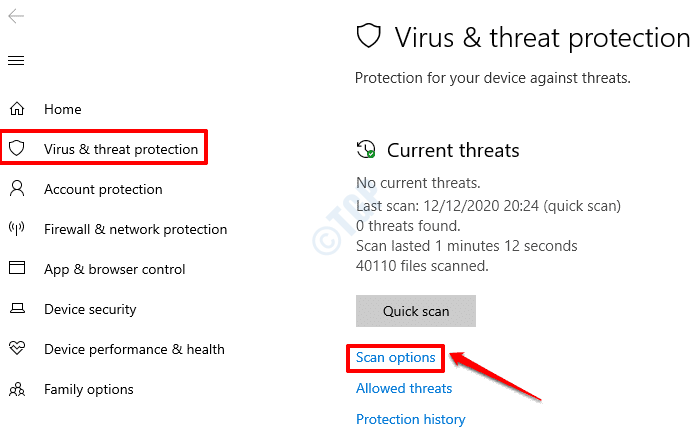Select Virus & threat protection menu item

(104, 148)
